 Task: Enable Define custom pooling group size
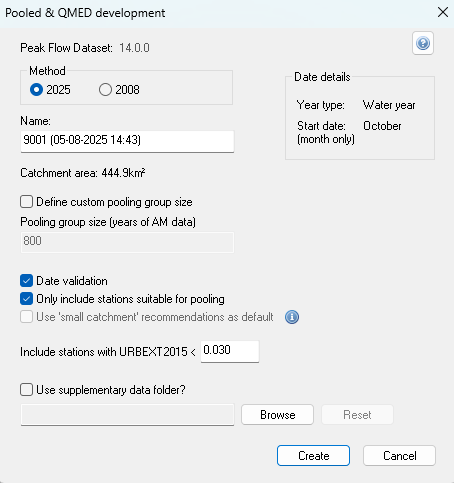tap(26, 202)
